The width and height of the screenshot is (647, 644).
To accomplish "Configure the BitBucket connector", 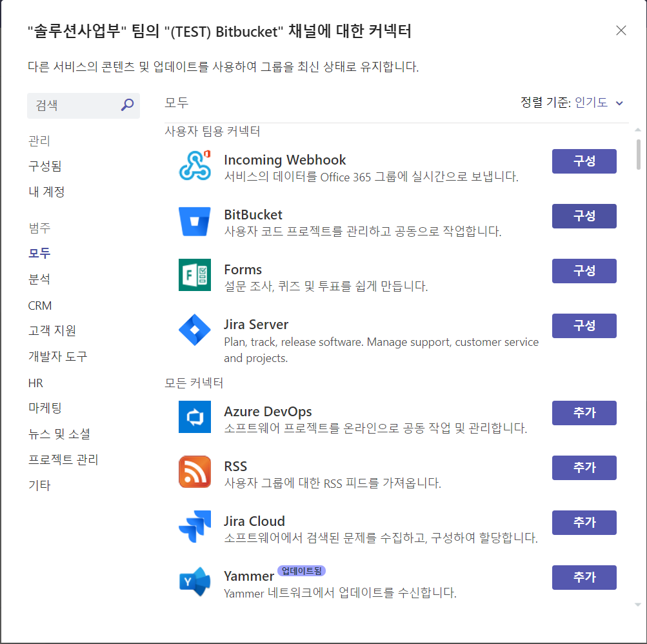I will (584, 216).
